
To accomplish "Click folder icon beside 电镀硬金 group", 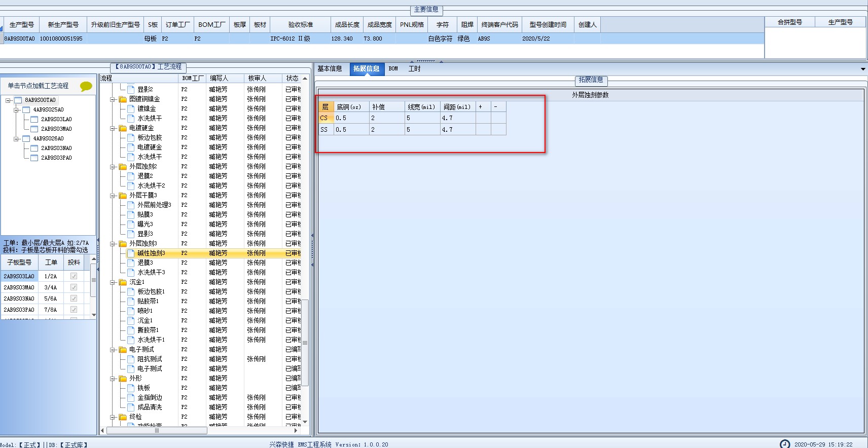I will (x=123, y=128).
